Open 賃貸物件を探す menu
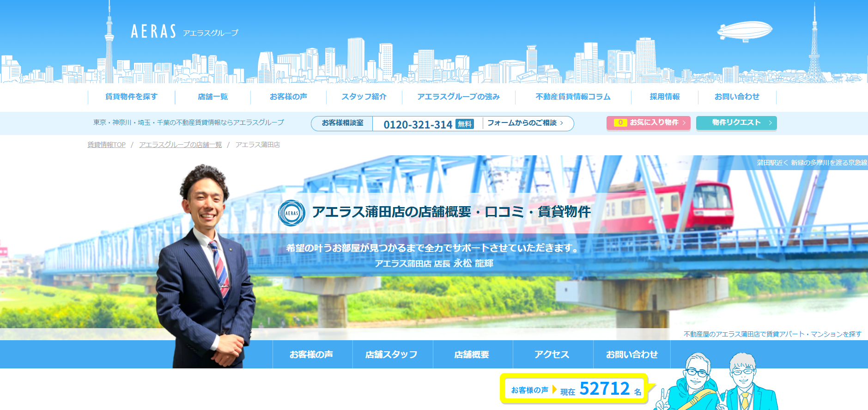The width and height of the screenshot is (868, 410). pyautogui.click(x=131, y=97)
